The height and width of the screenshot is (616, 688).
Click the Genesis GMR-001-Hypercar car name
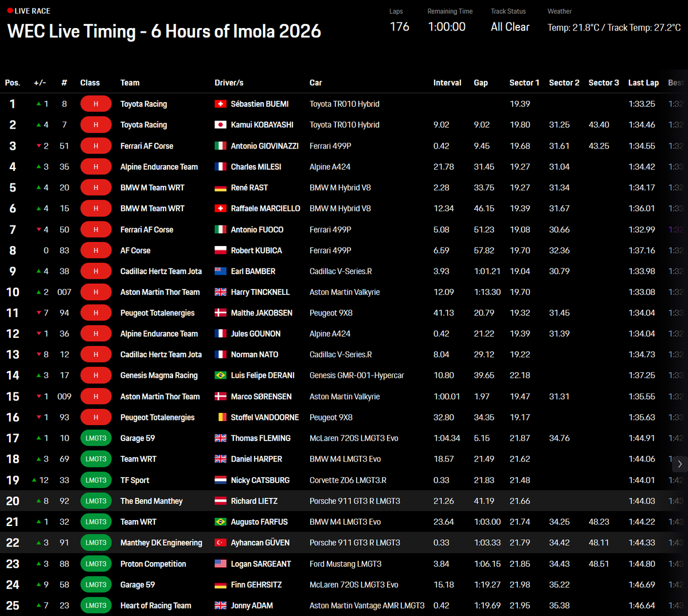pos(357,375)
